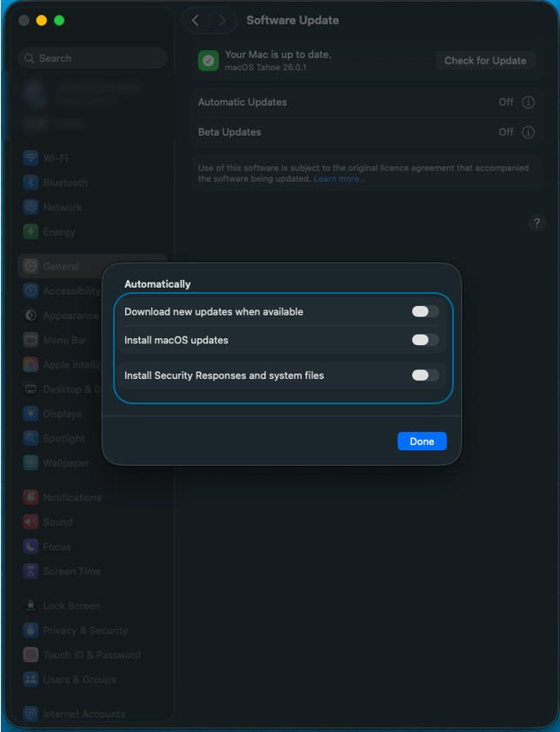The height and width of the screenshot is (732, 560).
Task: Click info icon beside Automatic Updates
Action: pyautogui.click(x=528, y=103)
